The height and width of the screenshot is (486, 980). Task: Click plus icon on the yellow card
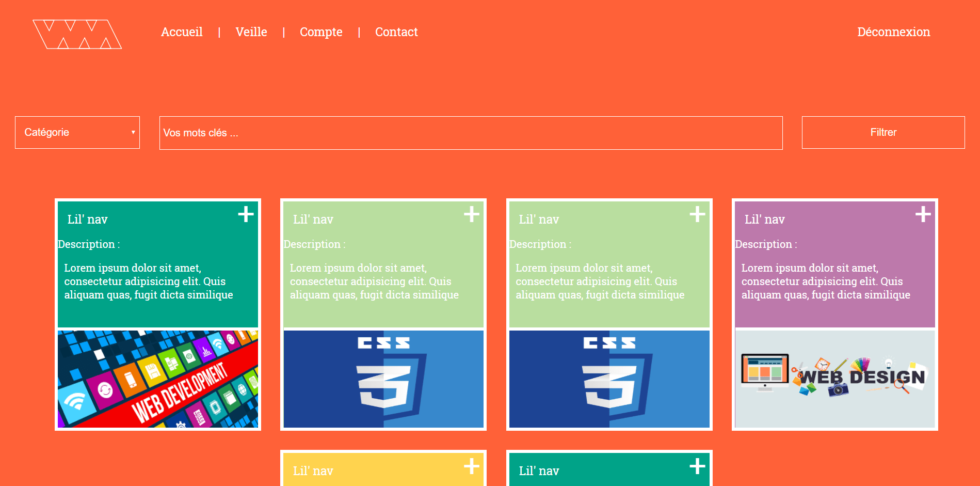471,466
